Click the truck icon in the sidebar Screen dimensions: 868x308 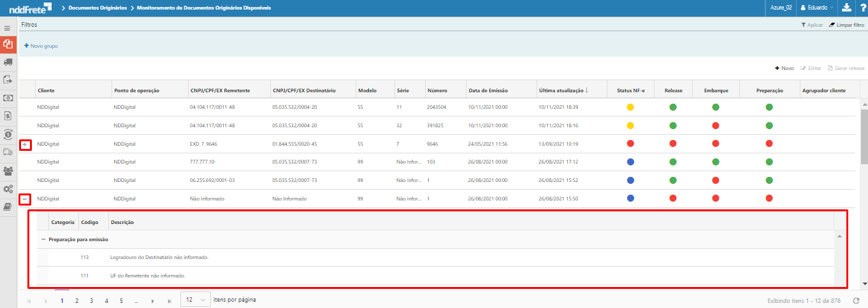pos(8,62)
